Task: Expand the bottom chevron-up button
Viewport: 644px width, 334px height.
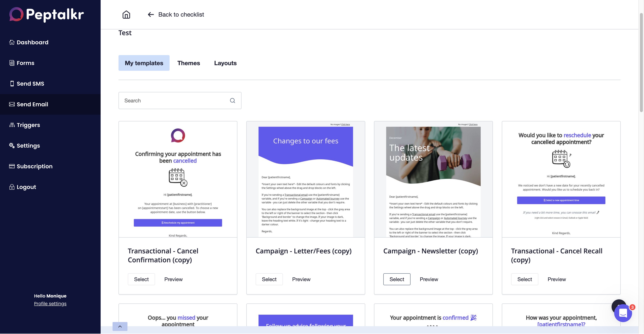Action: tap(120, 326)
